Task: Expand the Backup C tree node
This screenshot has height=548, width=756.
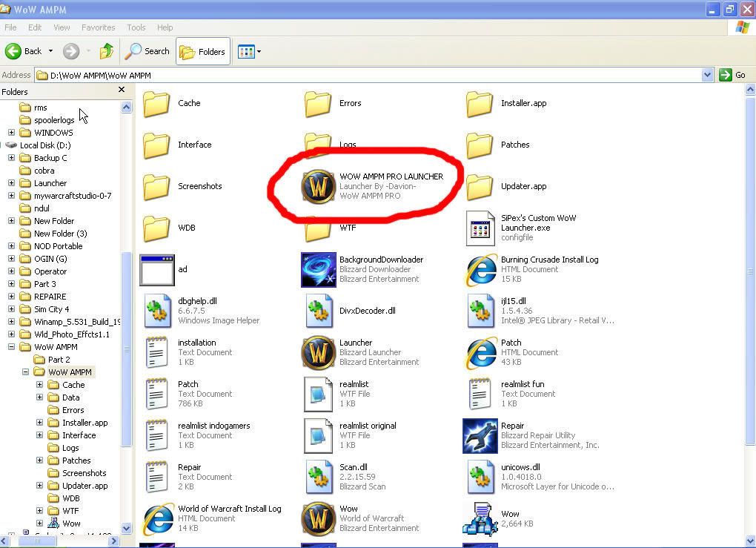Action: coord(12,158)
